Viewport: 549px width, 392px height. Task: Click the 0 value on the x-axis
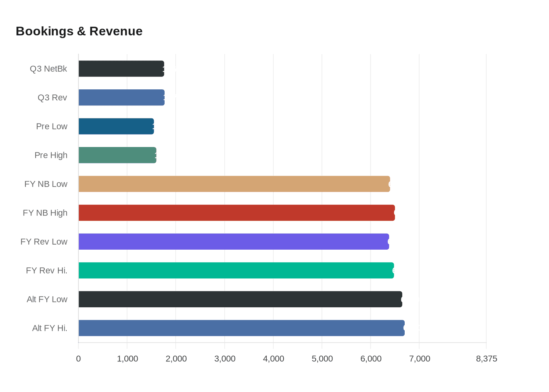(78, 358)
